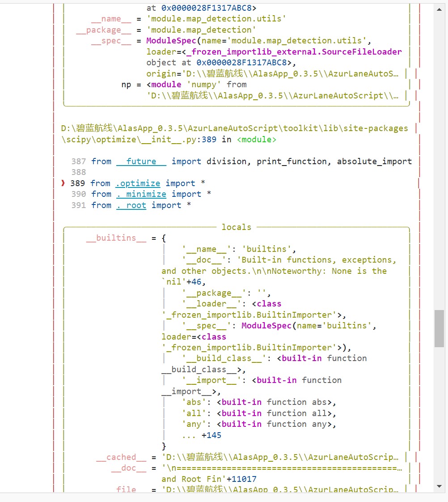The image size is (448, 502).
Task: Click the scrollbar up arrow
Action: [439, 9]
